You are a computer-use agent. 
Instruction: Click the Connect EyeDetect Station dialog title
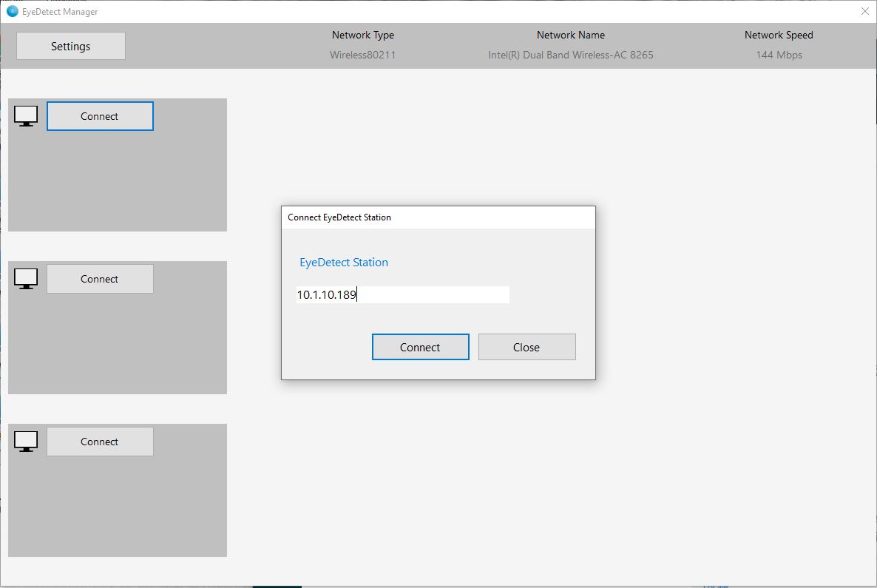339,217
